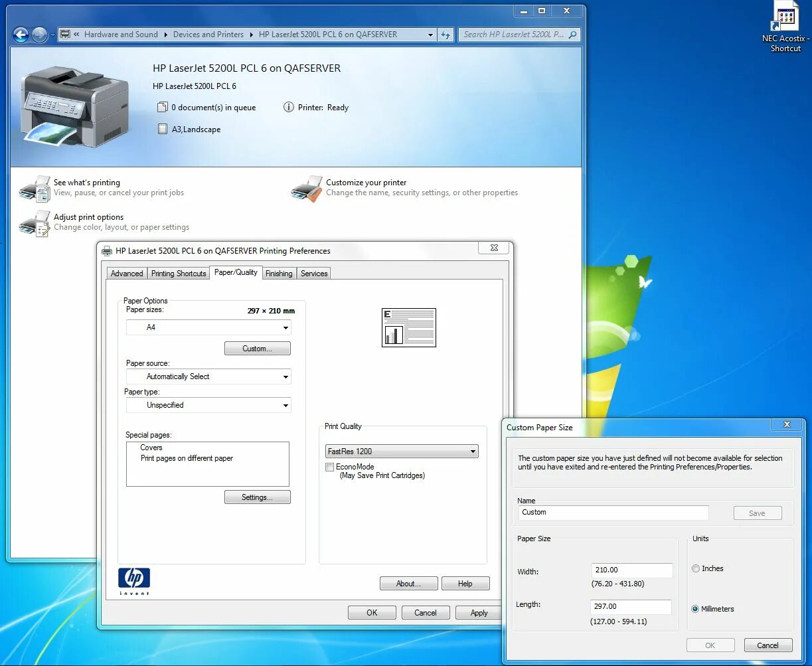The image size is (812, 666).
Task: Select the Inches units radio button
Action: click(696, 568)
